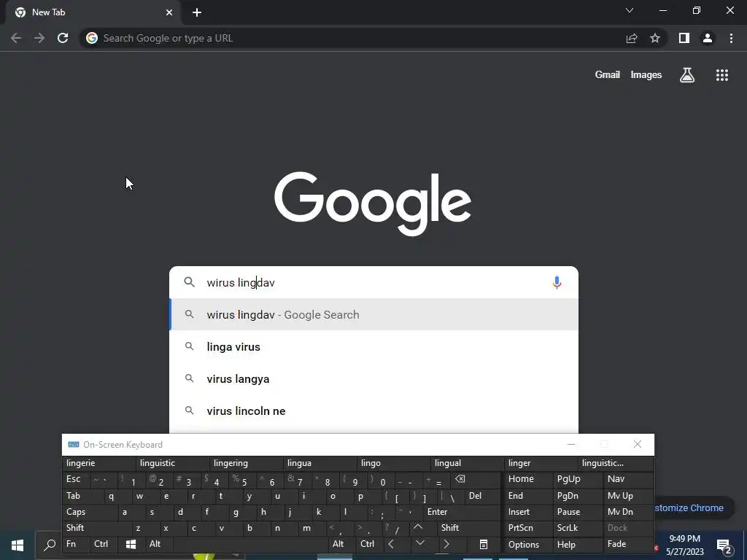Select suggestion 'virus lincoln ne'
Image resolution: width=747 pixels, height=560 pixels.
click(x=374, y=411)
